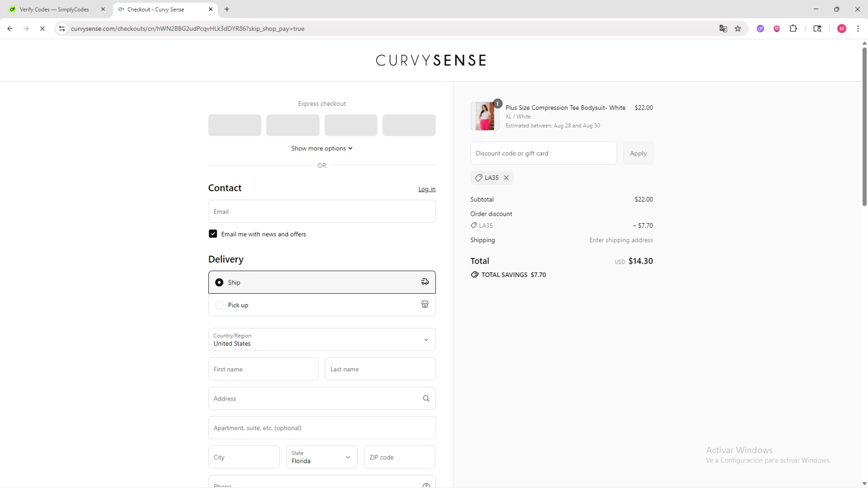Click the Log in link
This screenshot has width=868, height=488.
pos(427,189)
